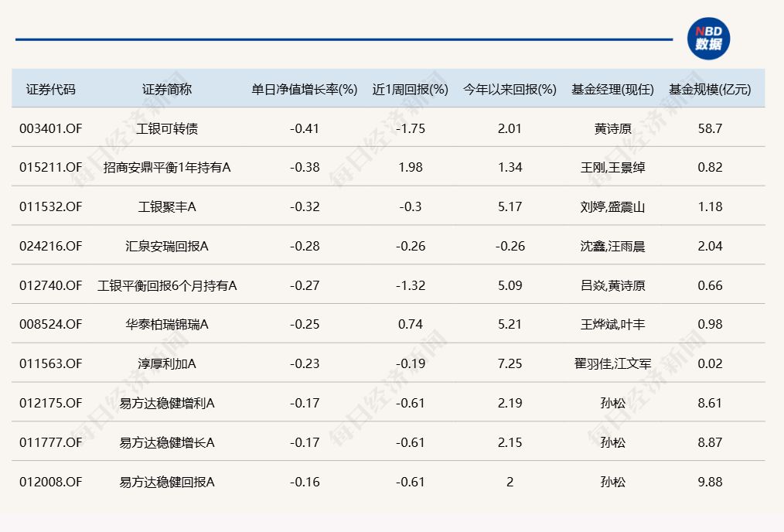This screenshot has height=532, width=784.
Task: Click code 012175.OF
Action: (50, 403)
